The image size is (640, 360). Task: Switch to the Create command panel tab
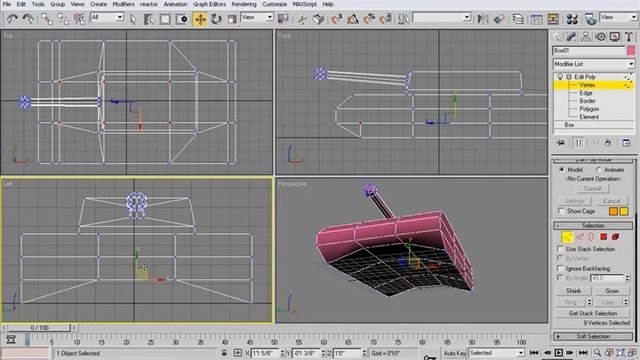tap(557, 37)
